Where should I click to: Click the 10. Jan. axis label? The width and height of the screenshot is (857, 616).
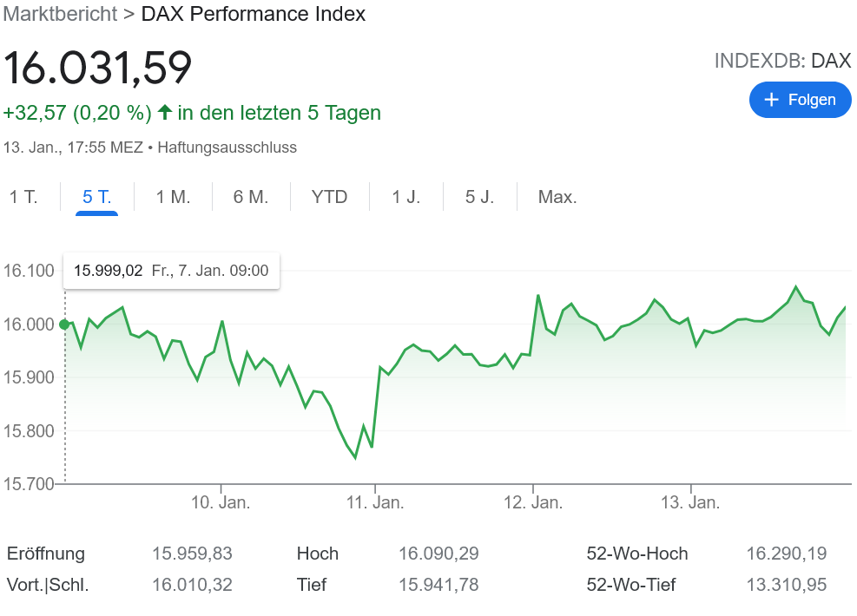[223, 501]
